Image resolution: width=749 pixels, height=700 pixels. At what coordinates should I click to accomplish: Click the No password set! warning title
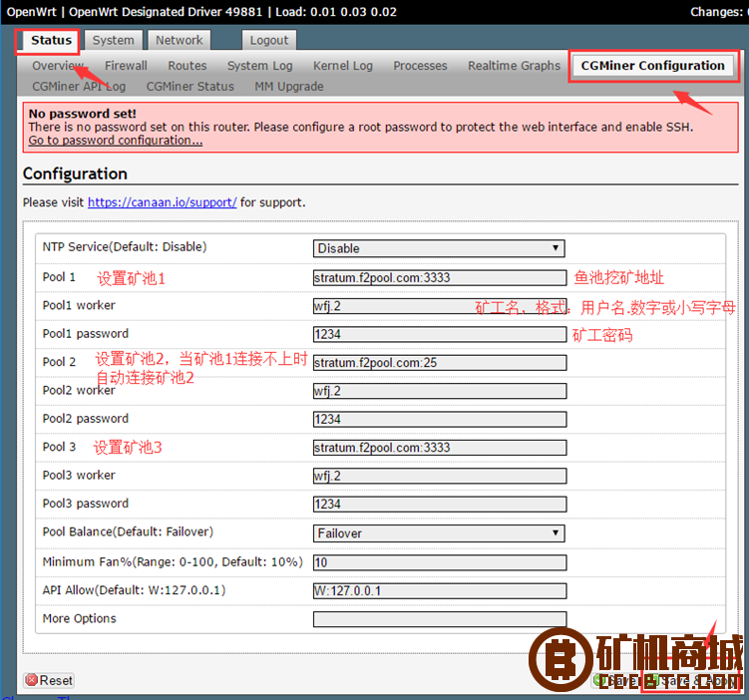[x=82, y=114]
